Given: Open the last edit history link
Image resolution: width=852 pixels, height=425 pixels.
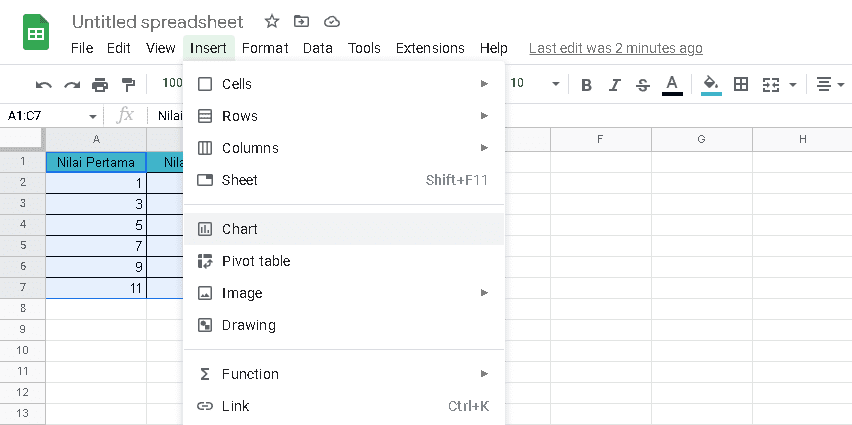Looking at the screenshot, I should [615, 48].
